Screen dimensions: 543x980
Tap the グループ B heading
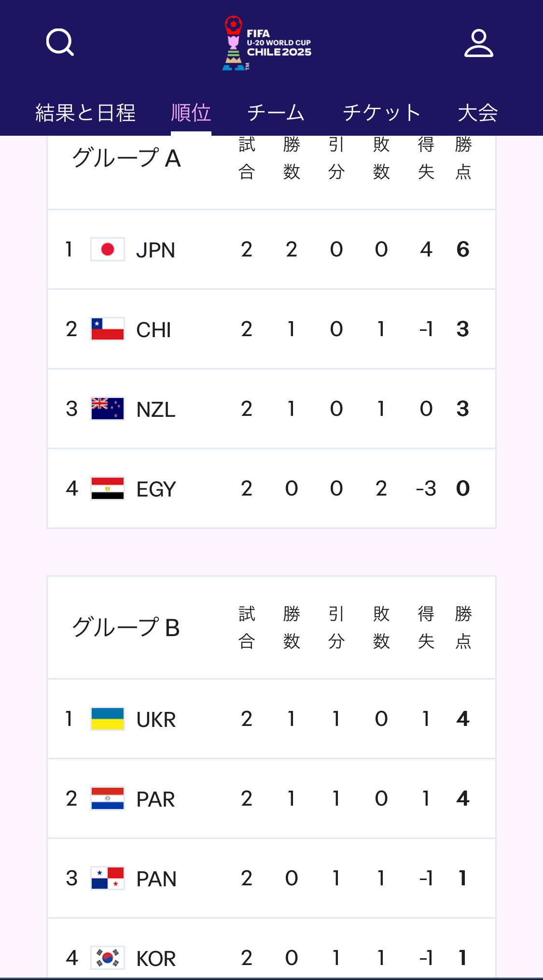coord(126,627)
